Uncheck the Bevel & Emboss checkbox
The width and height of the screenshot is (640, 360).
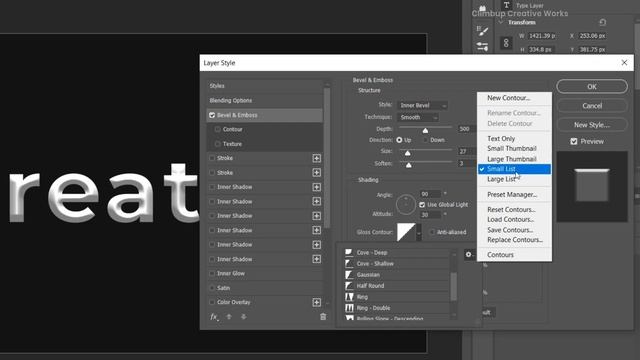[x=212, y=115]
